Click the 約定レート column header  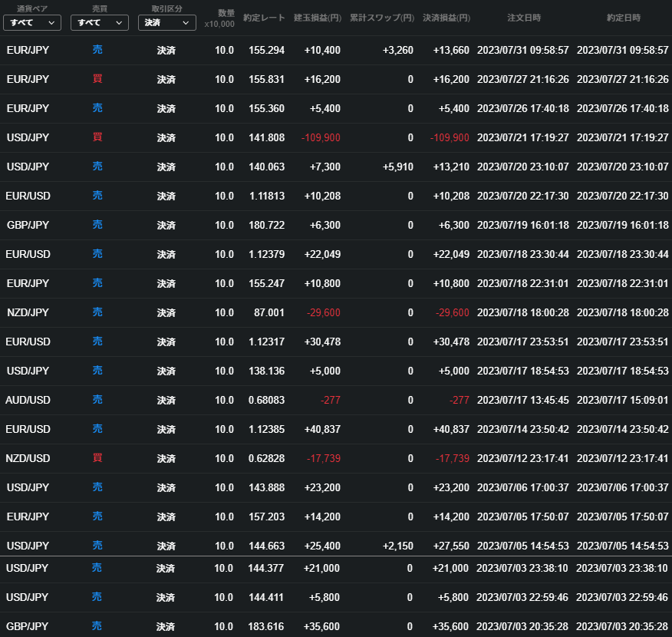click(x=264, y=18)
